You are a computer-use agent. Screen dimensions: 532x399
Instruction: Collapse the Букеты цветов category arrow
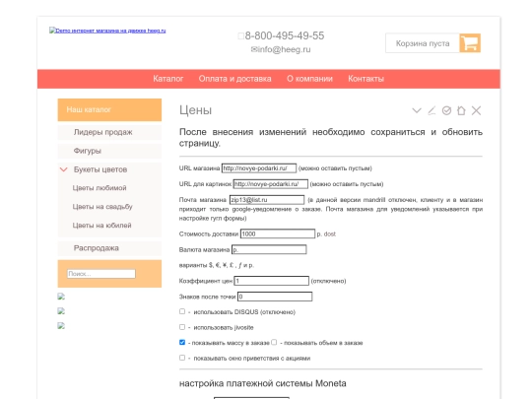point(63,169)
